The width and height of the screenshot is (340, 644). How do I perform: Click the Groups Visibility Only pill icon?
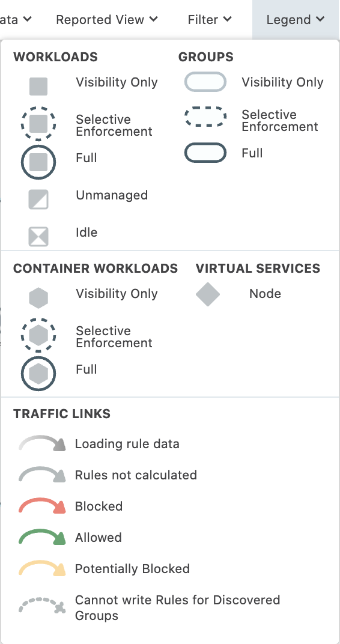click(x=205, y=82)
